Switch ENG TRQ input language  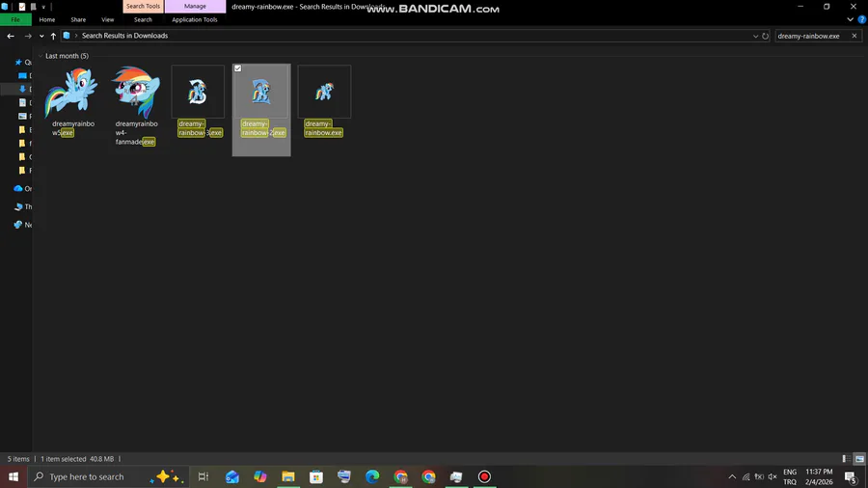(790, 477)
